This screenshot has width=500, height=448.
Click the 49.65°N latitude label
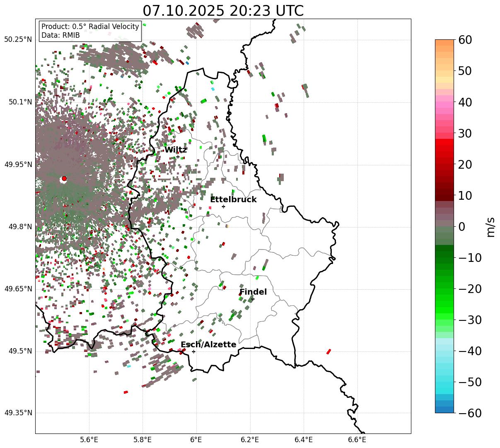[18, 289]
